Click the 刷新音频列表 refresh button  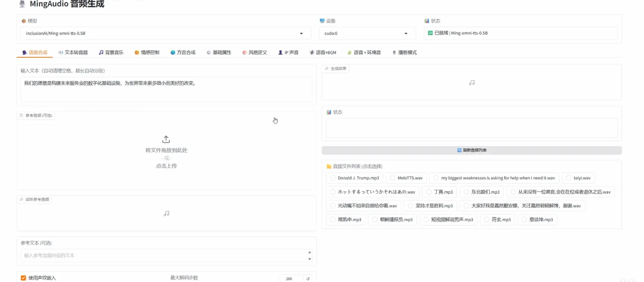(471, 150)
